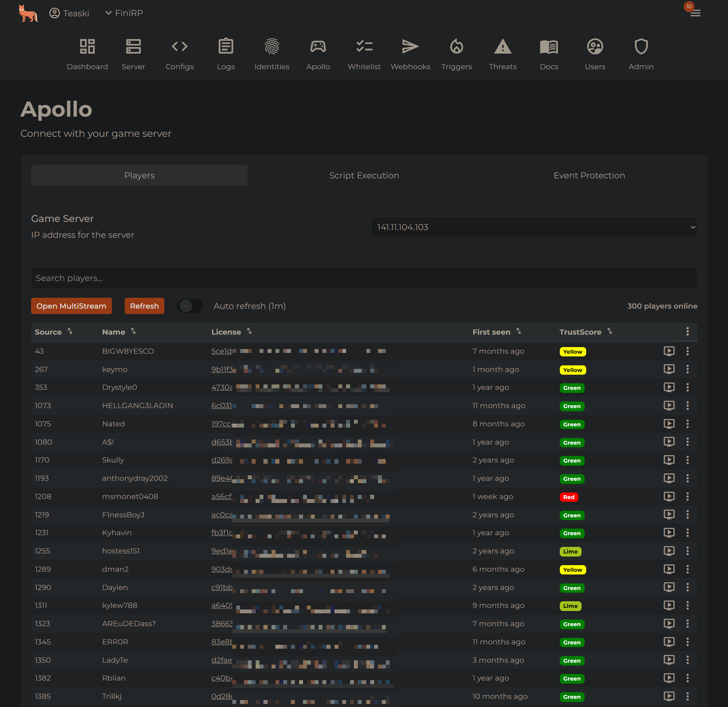Switch to the Event Protection tab

[589, 175]
